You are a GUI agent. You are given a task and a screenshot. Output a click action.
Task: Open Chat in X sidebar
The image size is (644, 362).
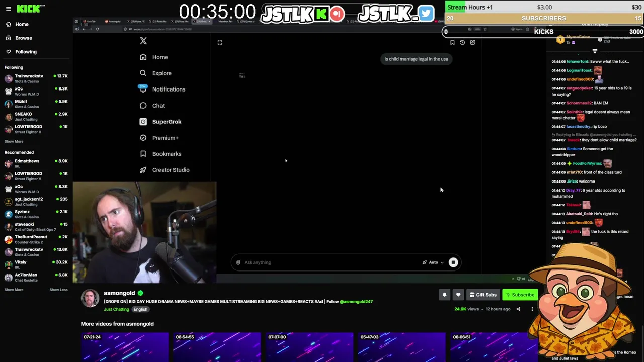click(x=152, y=106)
